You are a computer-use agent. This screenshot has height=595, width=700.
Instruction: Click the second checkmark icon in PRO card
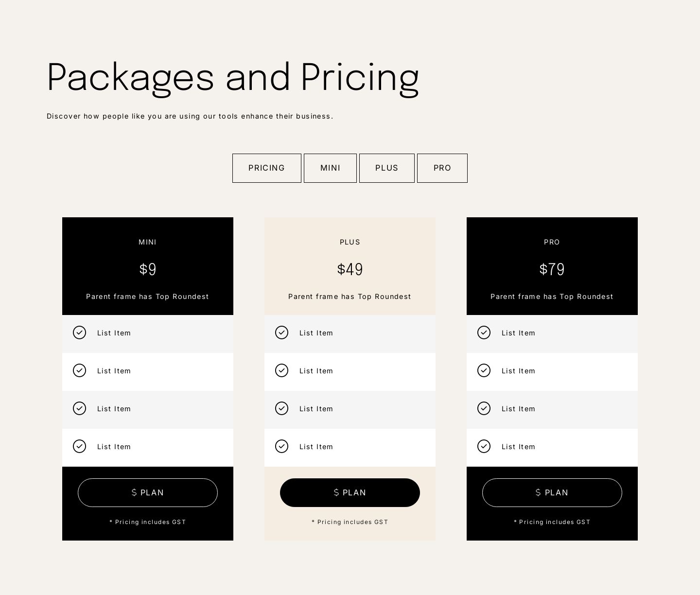(484, 370)
